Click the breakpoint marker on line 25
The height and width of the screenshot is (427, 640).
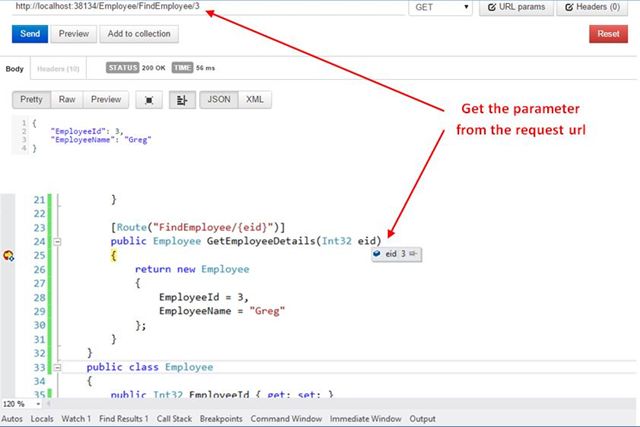click(8, 256)
